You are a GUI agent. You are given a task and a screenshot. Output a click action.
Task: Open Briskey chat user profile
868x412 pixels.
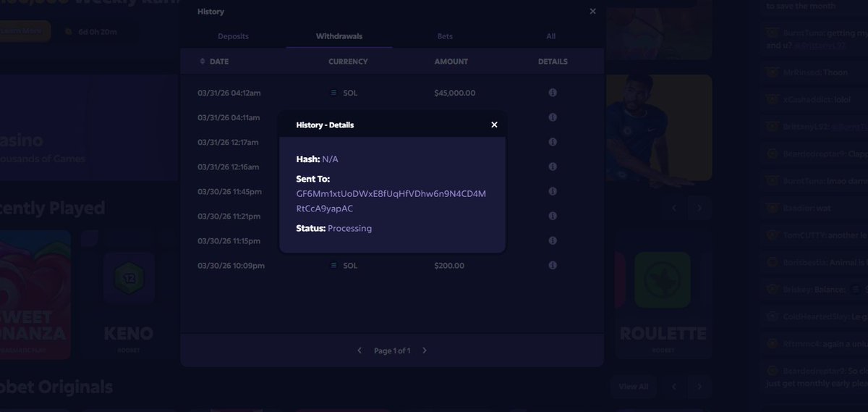click(x=798, y=290)
